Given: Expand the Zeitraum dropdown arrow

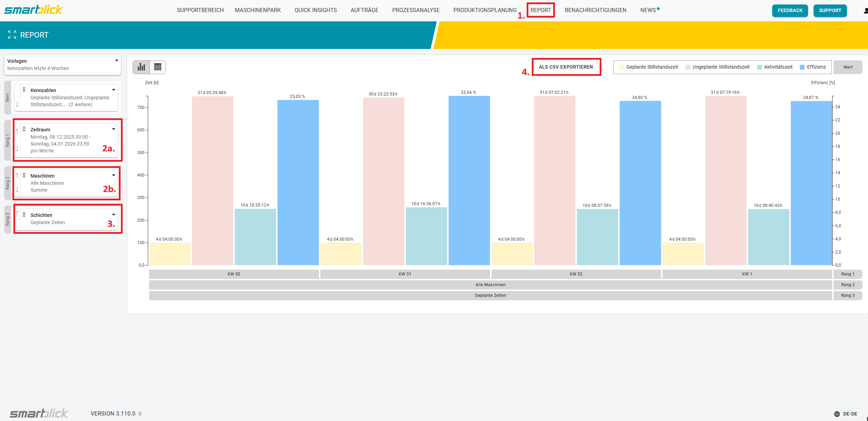Looking at the screenshot, I should pos(114,129).
